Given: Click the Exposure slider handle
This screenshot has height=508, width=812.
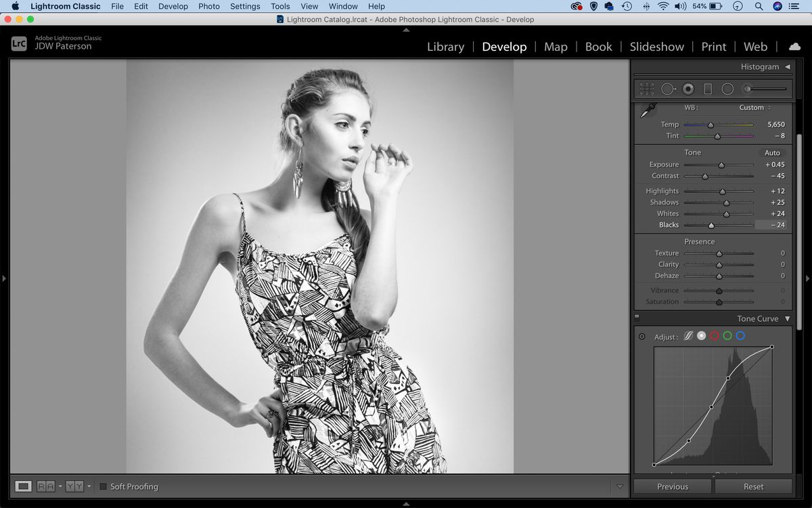Looking at the screenshot, I should [721, 164].
